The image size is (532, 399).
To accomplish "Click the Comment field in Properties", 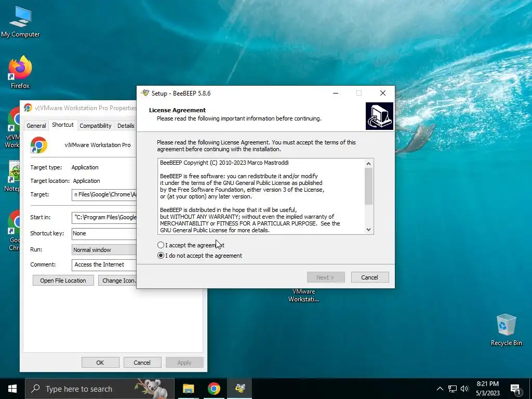I will [104, 264].
